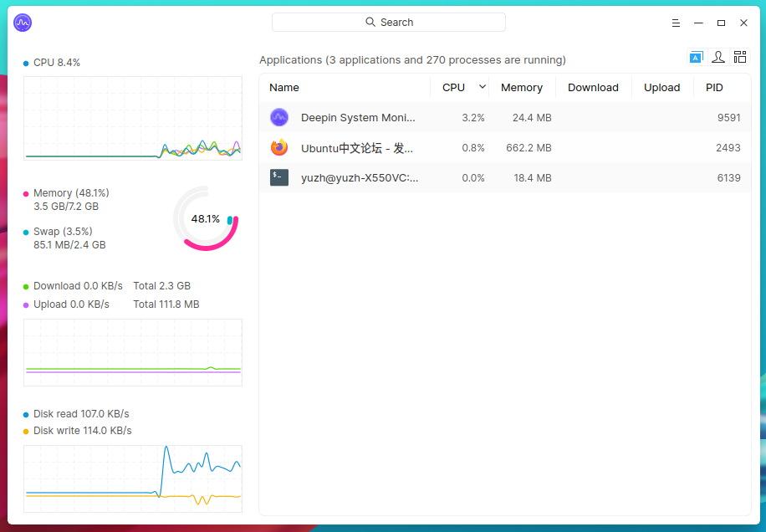Screen dimensions: 766x532
Task: Sort by Download column header
Action: pos(593,88)
